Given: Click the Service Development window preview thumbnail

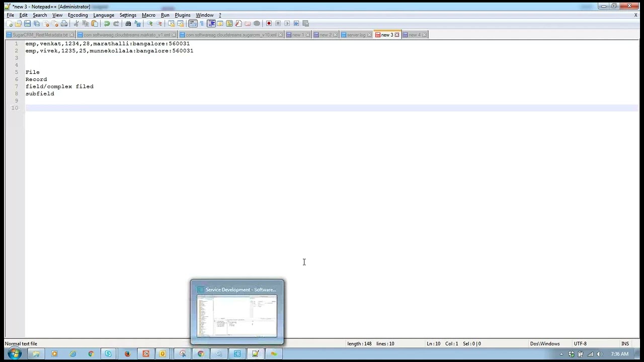Looking at the screenshot, I should pyautogui.click(x=237, y=316).
